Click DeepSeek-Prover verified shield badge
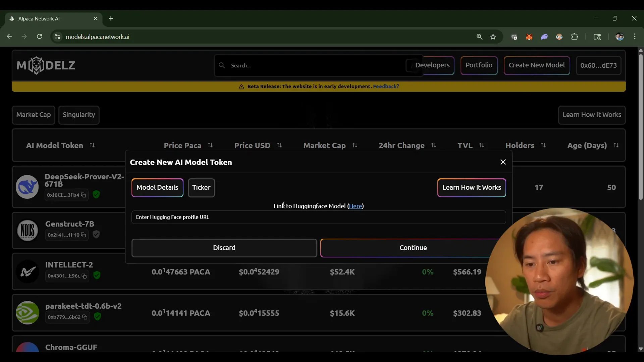This screenshot has width=644, height=362. click(96, 194)
